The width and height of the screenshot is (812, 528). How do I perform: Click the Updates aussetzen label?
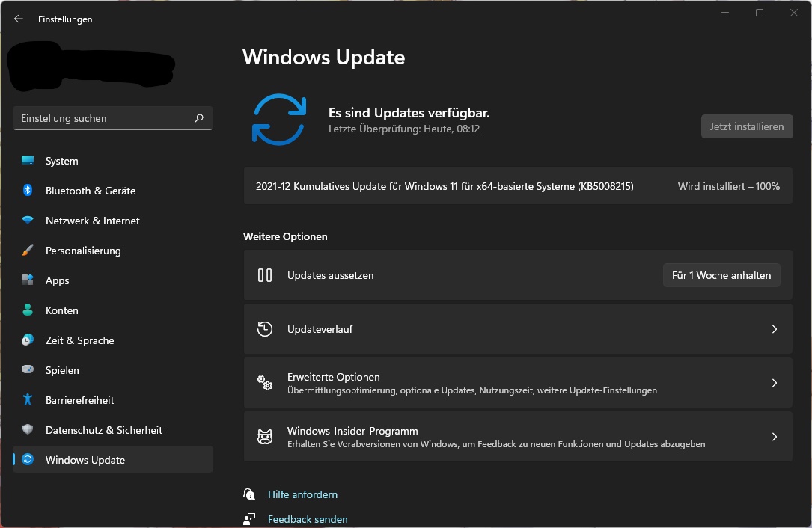(x=330, y=275)
